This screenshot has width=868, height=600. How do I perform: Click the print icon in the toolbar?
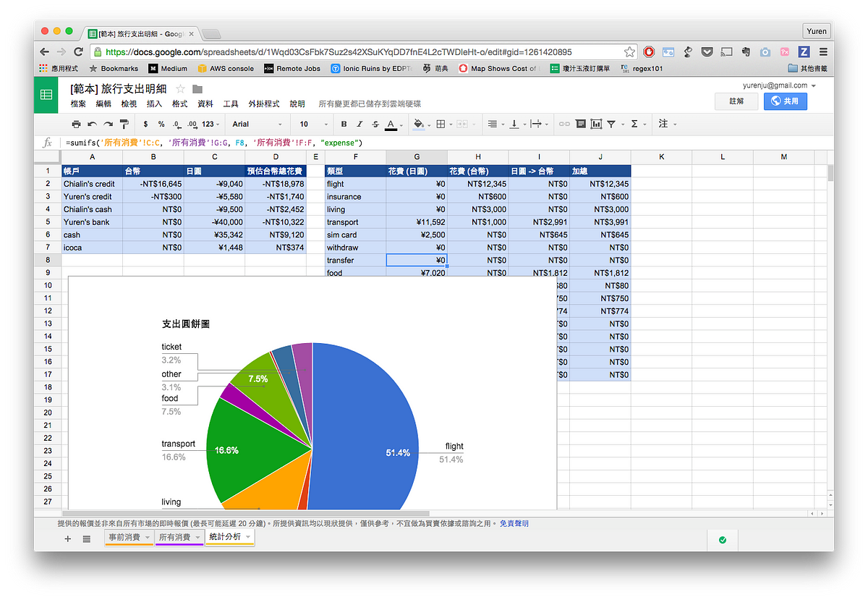point(77,124)
